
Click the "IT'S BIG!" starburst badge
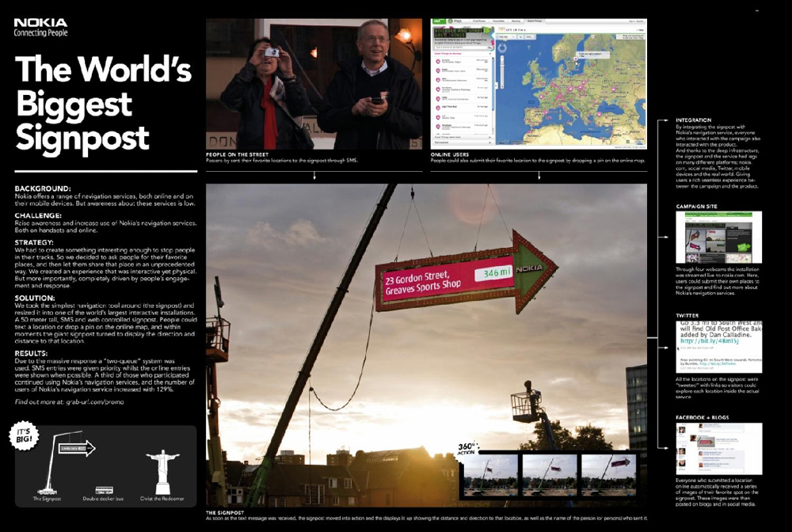(x=24, y=435)
